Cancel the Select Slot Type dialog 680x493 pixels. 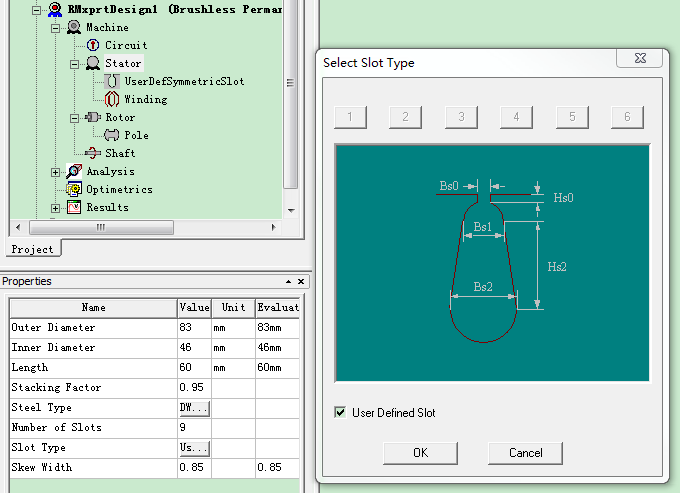526,453
